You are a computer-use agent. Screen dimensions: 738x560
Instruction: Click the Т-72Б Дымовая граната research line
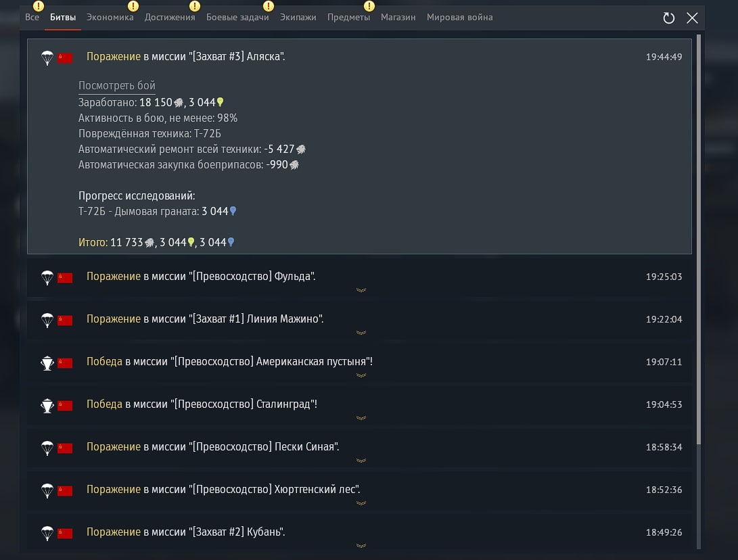click(157, 211)
